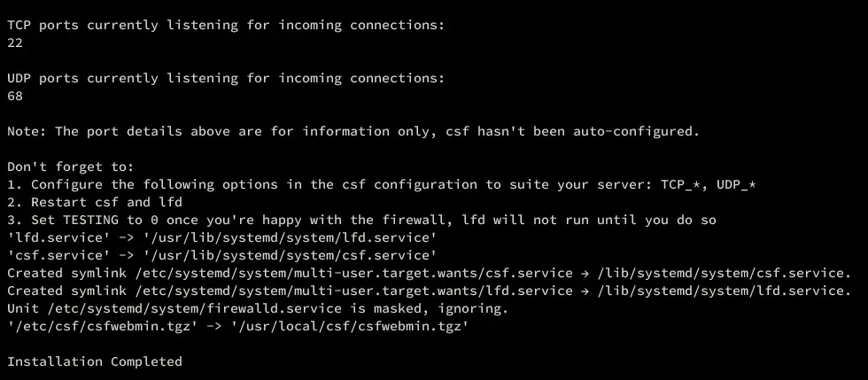Click the UDP port number 68
868x380 pixels.
(x=15, y=96)
